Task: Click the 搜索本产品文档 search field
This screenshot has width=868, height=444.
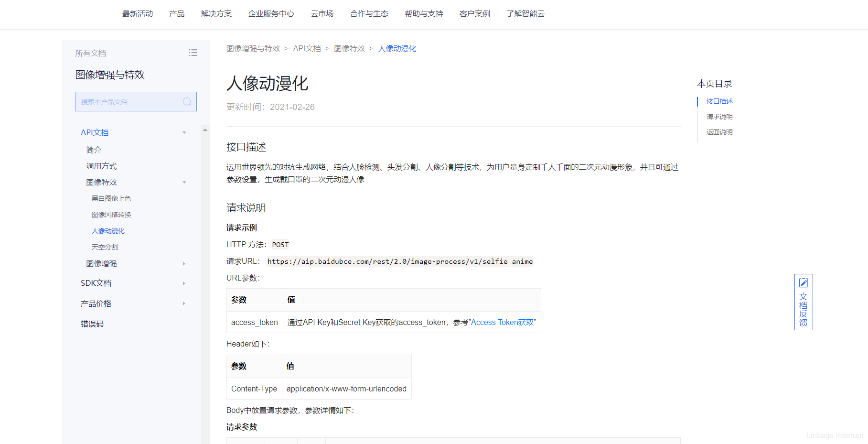Action: [x=129, y=101]
